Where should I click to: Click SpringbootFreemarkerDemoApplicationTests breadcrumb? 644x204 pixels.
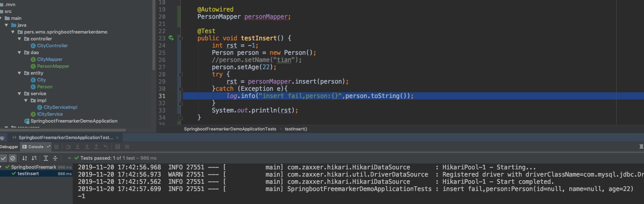pos(230,129)
